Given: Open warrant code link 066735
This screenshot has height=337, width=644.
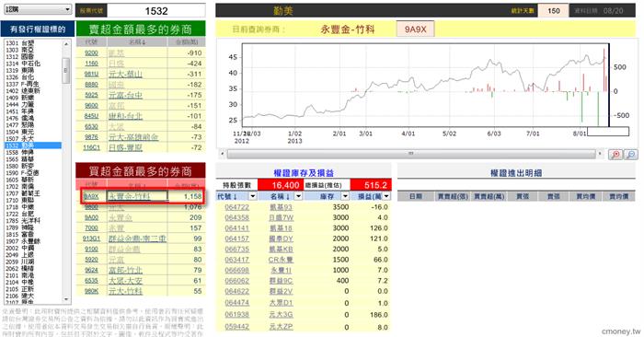Looking at the screenshot, I should tap(236, 249).
